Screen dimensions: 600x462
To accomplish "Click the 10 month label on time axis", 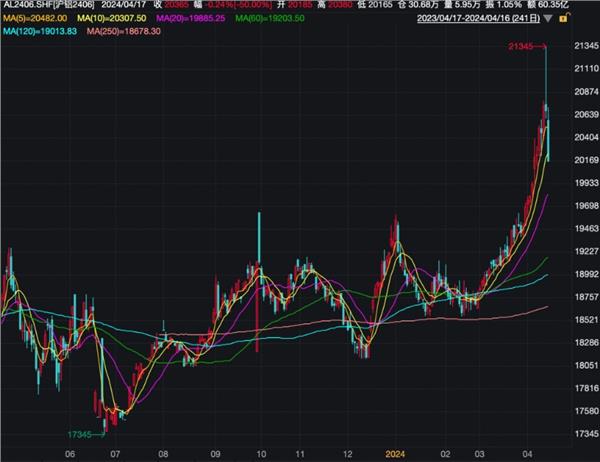I will [x=259, y=452].
